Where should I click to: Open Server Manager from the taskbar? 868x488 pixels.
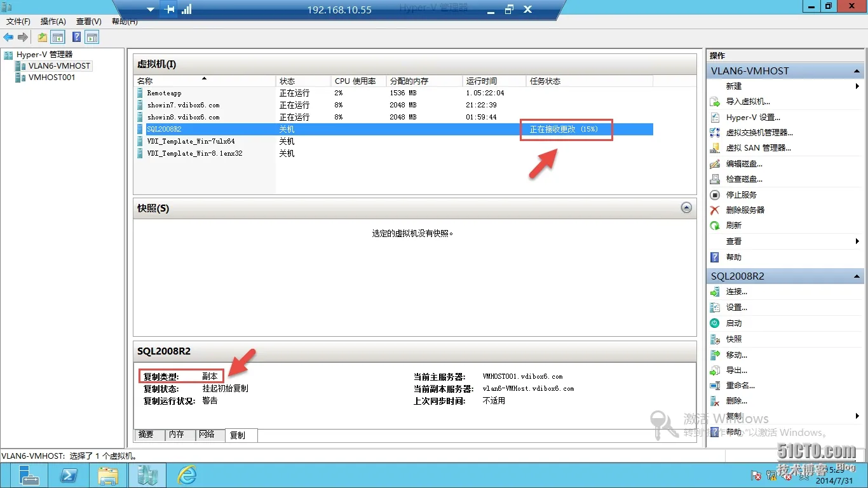29,475
